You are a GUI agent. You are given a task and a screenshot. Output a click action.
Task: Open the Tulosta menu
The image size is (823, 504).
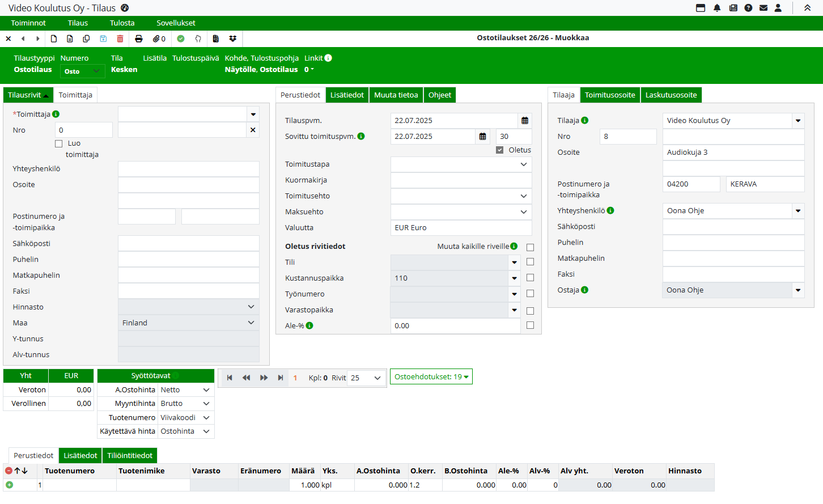[122, 23]
